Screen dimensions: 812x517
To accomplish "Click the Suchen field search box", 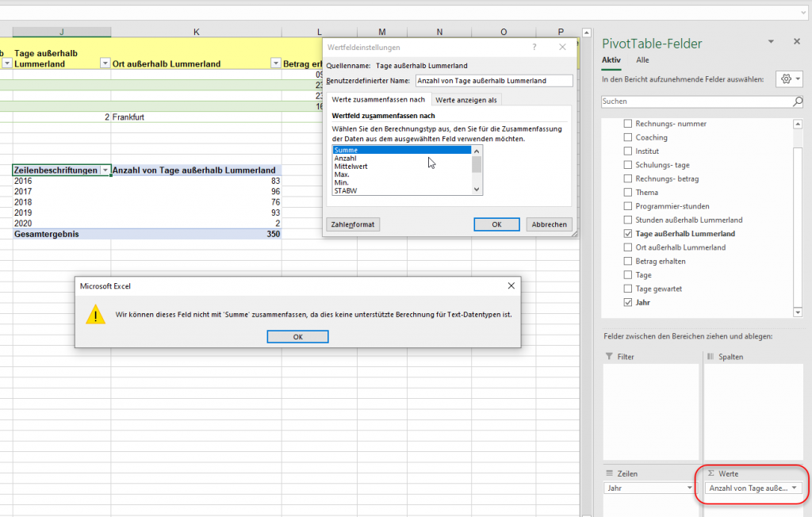I will click(x=696, y=101).
